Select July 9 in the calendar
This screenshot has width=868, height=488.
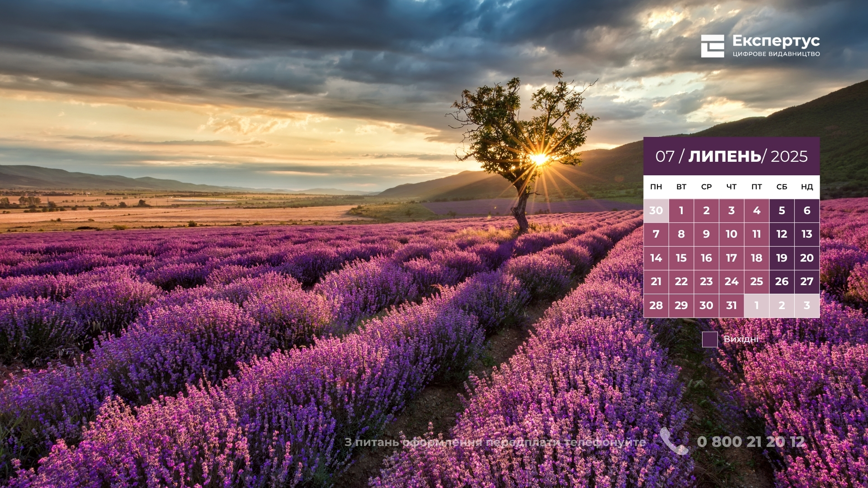coord(706,234)
